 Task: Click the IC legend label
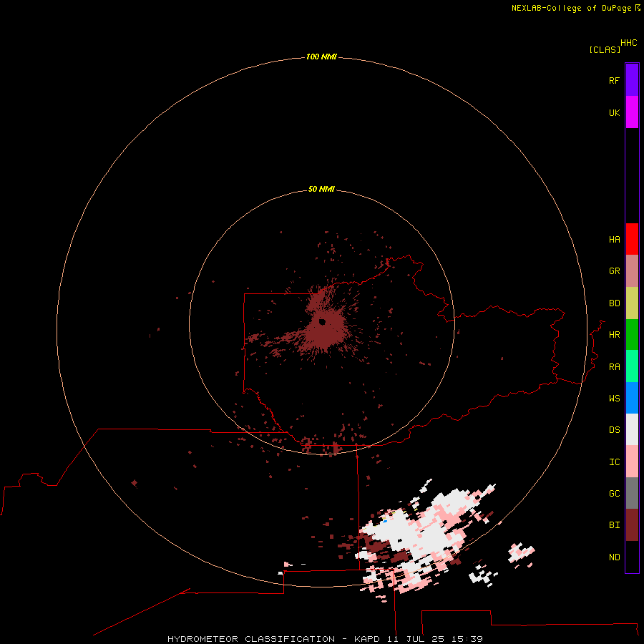pos(614,462)
